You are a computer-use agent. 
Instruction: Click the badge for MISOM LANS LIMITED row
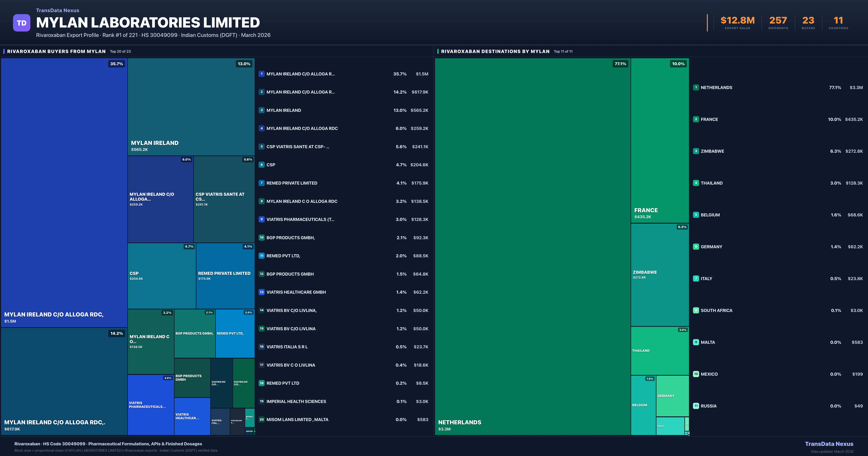click(x=261, y=420)
